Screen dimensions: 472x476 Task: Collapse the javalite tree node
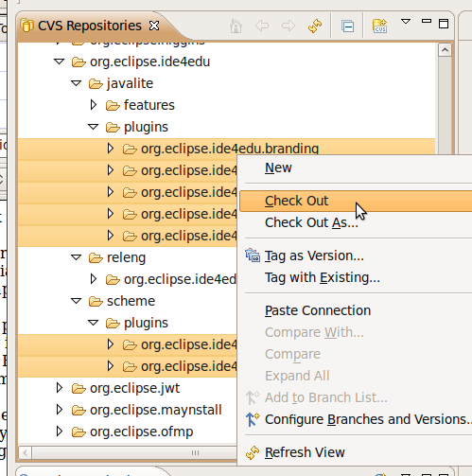coord(77,83)
